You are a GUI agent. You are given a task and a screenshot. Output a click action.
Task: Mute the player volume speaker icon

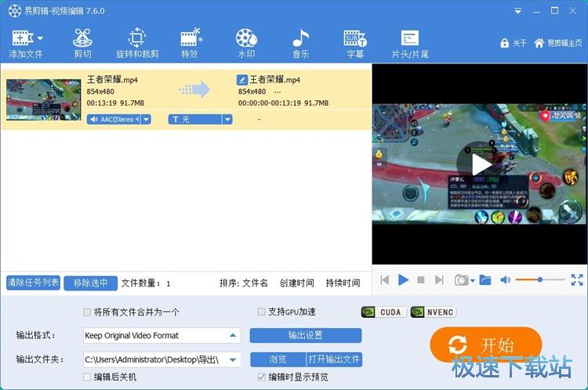[505, 280]
